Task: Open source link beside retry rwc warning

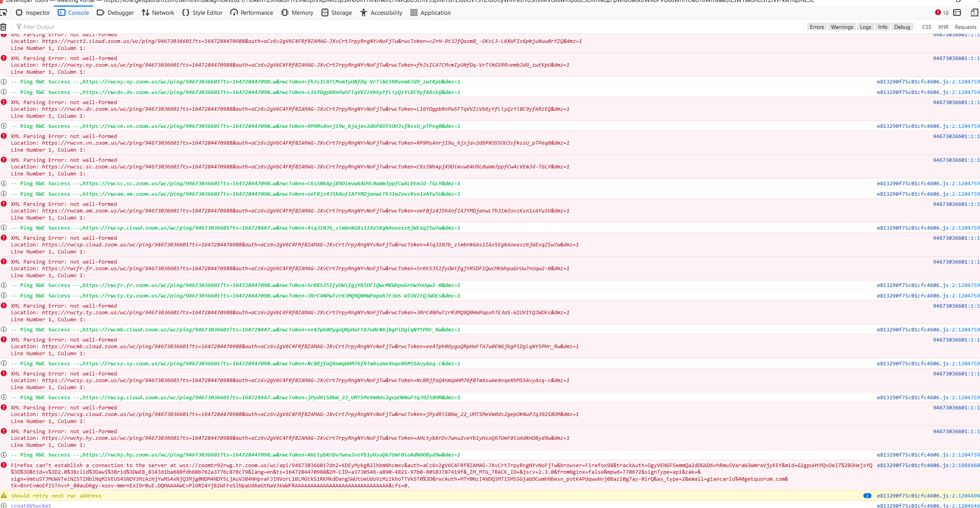Action: [928, 496]
